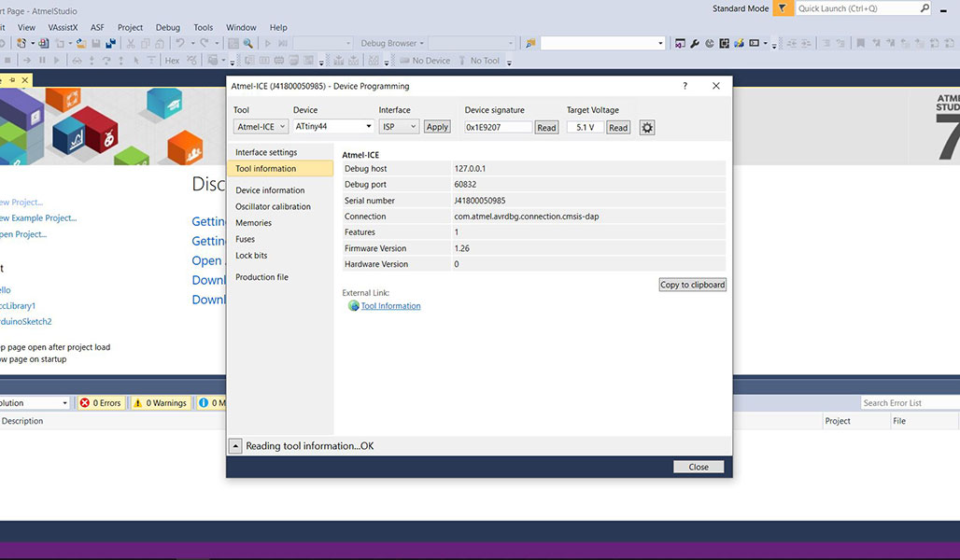The width and height of the screenshot is (960, 560).
Task: Click Read next to Device signature
Action: 546,127
